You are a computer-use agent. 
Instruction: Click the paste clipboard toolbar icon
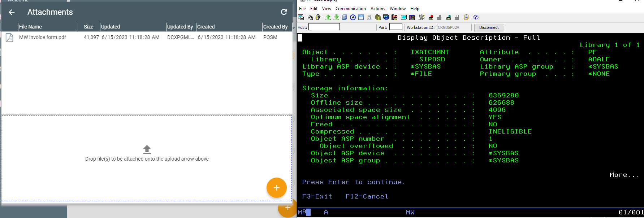click(319, 17)
